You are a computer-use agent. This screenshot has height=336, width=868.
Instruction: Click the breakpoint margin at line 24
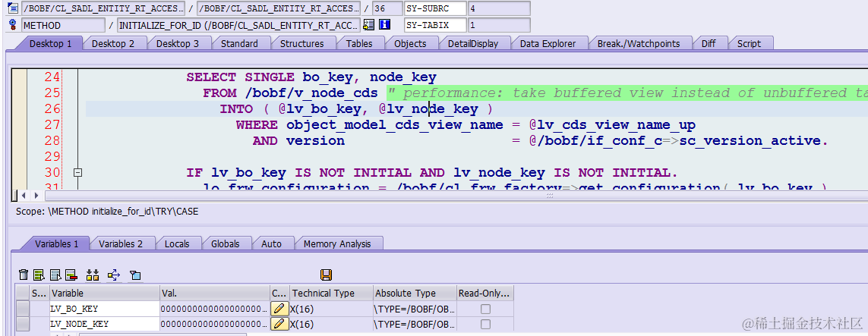click(19, 77)
